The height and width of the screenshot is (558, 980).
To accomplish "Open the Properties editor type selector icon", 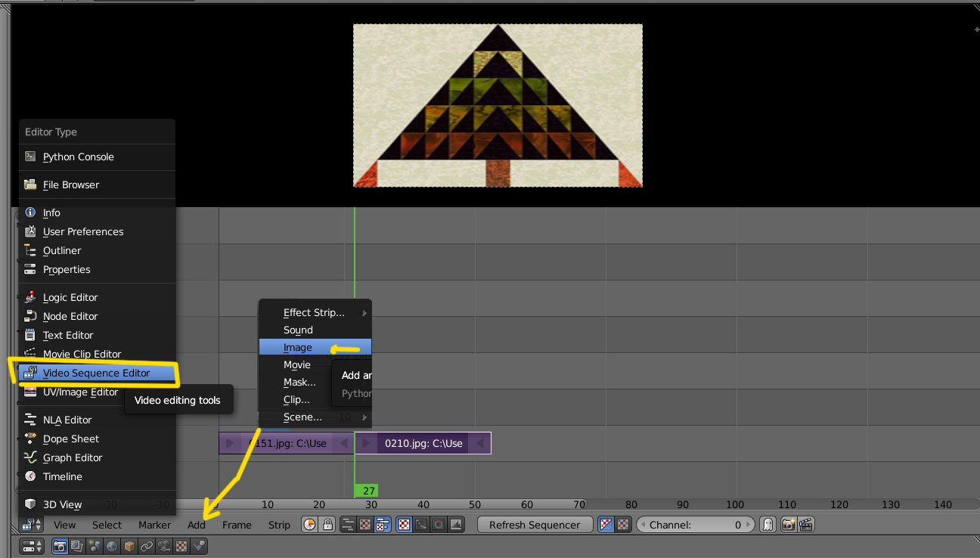I will [32, 546].
